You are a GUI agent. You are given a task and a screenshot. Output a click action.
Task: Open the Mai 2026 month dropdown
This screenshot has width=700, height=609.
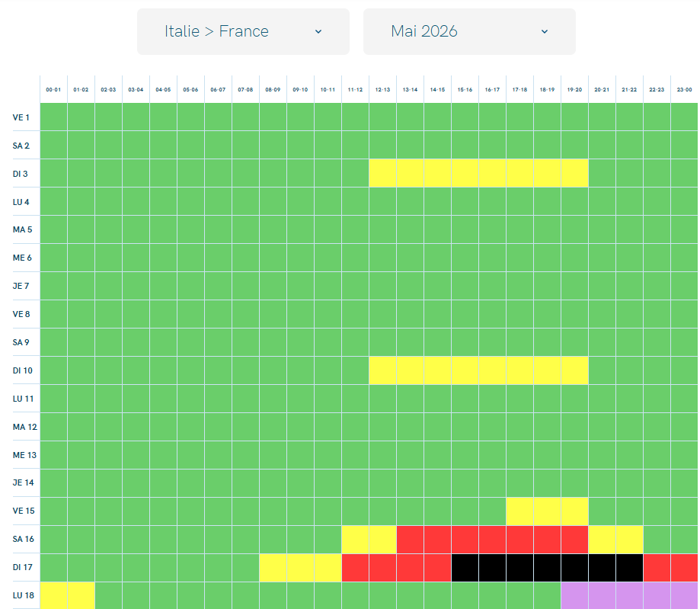pos(468,31)
